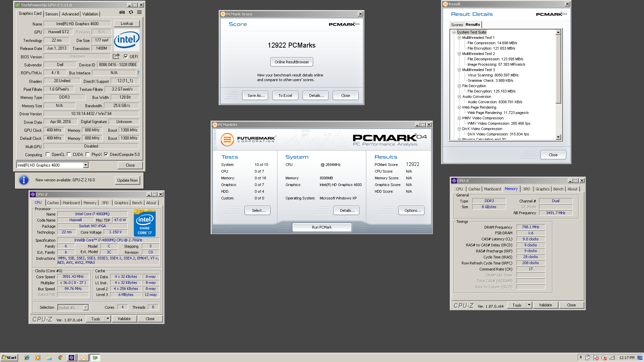Click Options... under Results in PCMark04

(x=412, y=210)
